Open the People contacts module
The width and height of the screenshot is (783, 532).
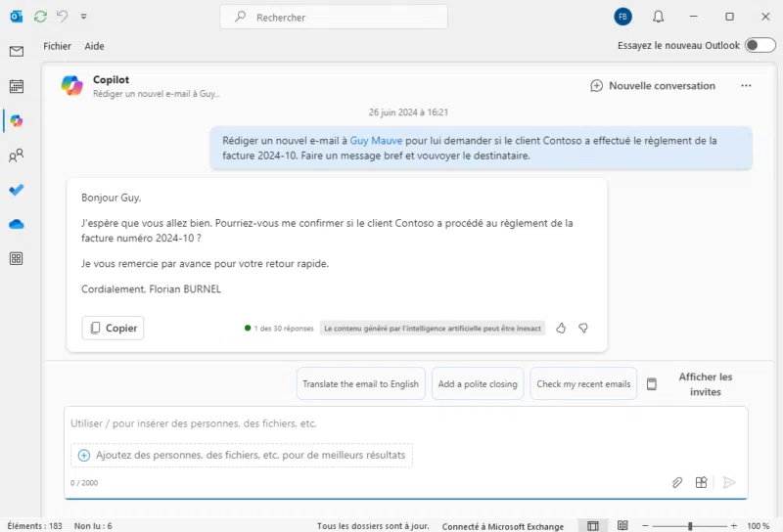16,155
